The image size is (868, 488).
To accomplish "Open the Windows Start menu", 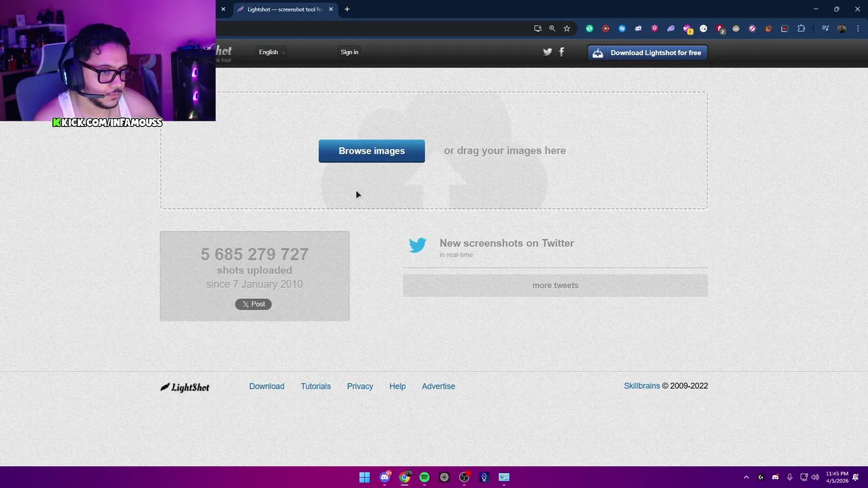I will (x=365, y=477).
